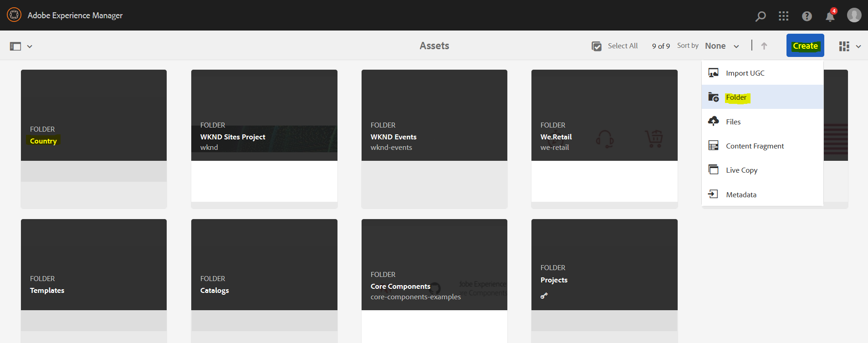Open the WKND Events folder card
The width and height of the screenshot is (868, 343).
(x=434, y=139)
